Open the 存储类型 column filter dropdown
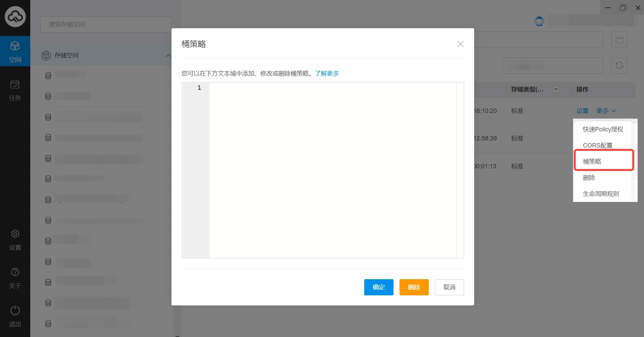644x337 pixels. (x=556, y=89)
